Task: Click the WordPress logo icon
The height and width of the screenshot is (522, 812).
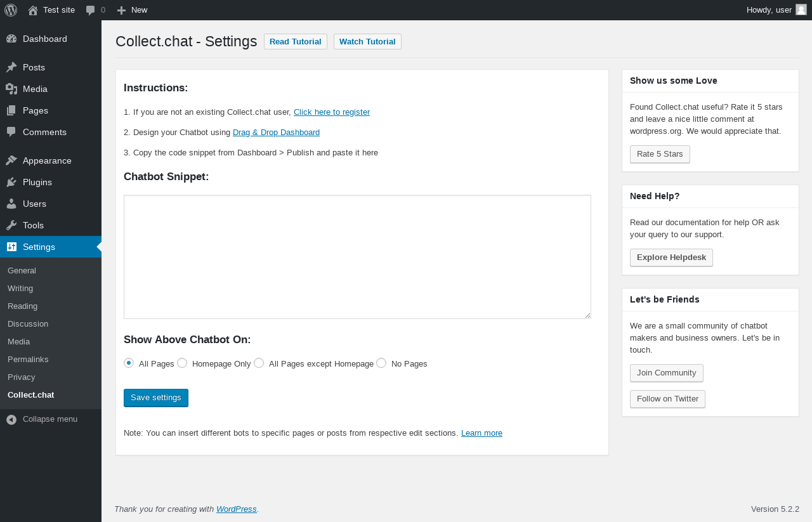Action: click(11, 10)
